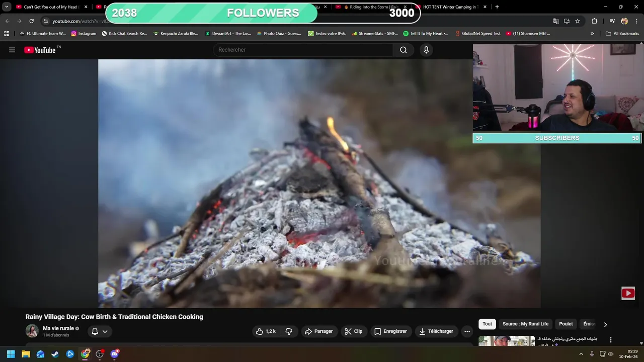Open more actions three-dot menu
Screen dimensions: 644x362
[x=467, y=331]
